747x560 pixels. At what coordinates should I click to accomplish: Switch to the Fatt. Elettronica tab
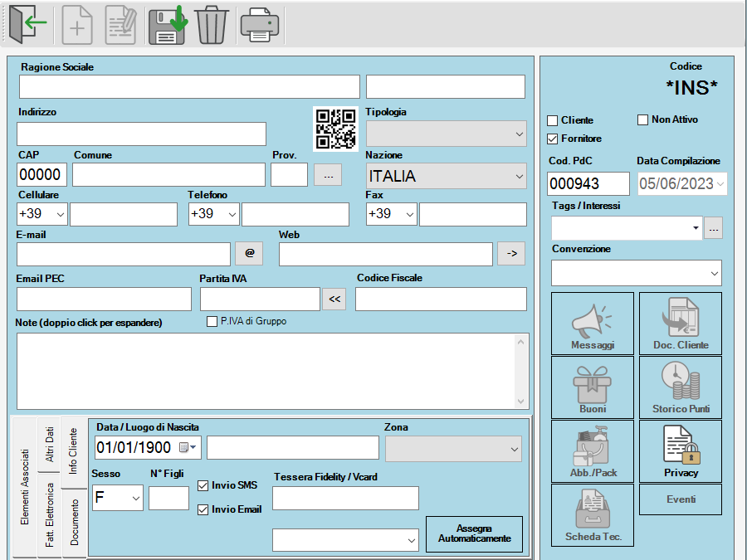point(50,515)
